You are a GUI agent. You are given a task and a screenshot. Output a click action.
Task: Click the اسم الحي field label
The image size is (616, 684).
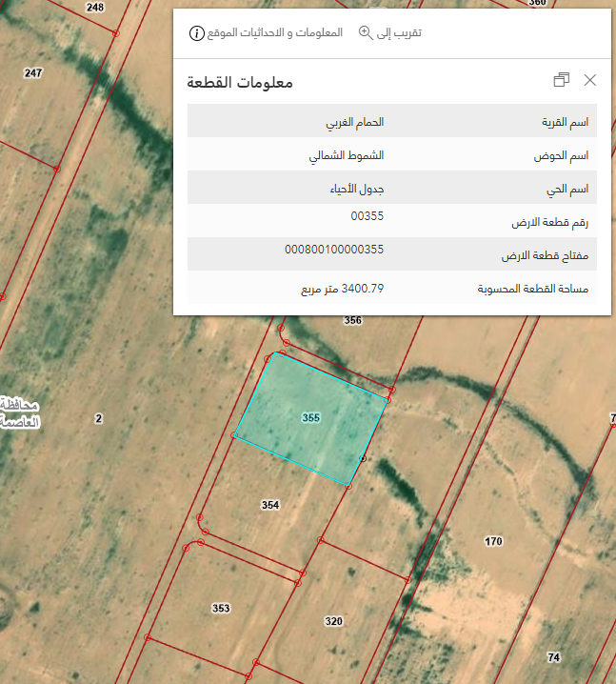[567, 190]
